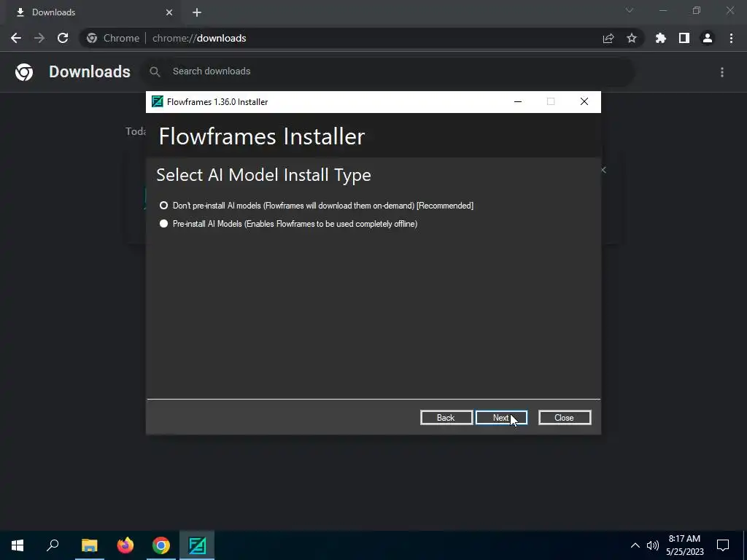Open Chrome profile avatar menu
The image size is (747, 560).
[x=708, y=38]
